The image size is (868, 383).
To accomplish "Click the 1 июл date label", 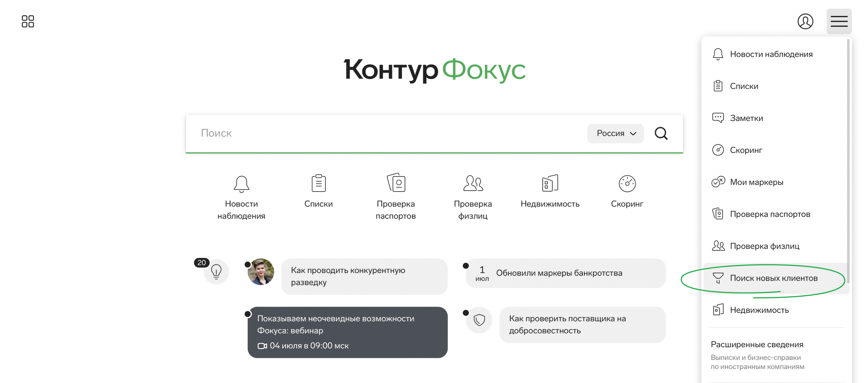I will pyautogui.click(x=481, y=273).
